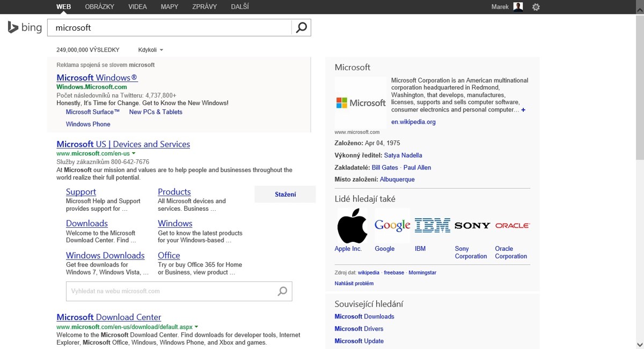This screenshot has width=644, height=349.
Task: Open the New PCs & Tablets link
Action: pos(156,112)
